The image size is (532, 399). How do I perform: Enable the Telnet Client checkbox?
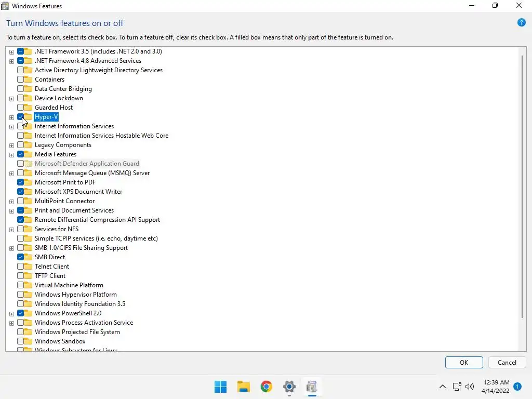tap(20, 267)
